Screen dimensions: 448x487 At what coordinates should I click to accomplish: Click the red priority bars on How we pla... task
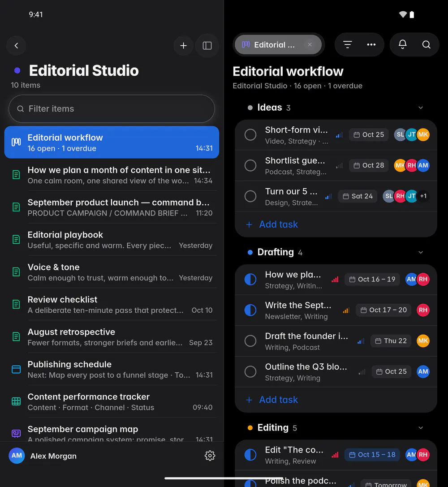click(x=335, y=279)
